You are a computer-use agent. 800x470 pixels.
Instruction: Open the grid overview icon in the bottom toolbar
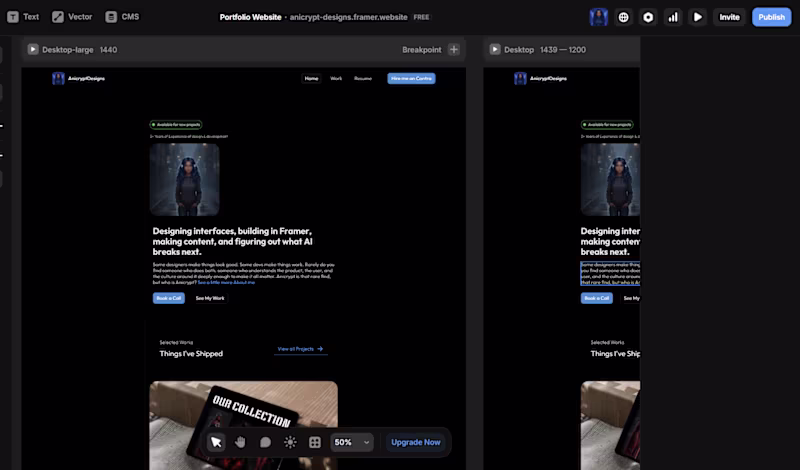tap(315, 442)
